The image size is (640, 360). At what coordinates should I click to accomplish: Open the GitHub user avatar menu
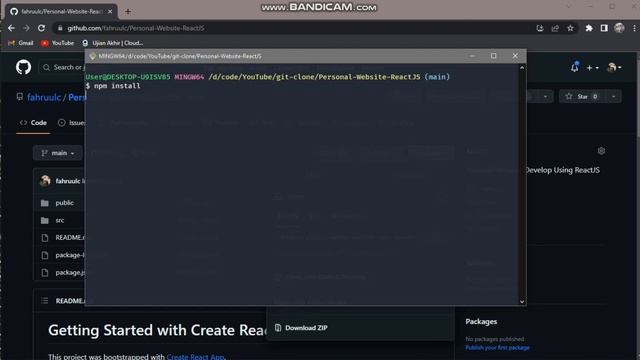(614, 67)
